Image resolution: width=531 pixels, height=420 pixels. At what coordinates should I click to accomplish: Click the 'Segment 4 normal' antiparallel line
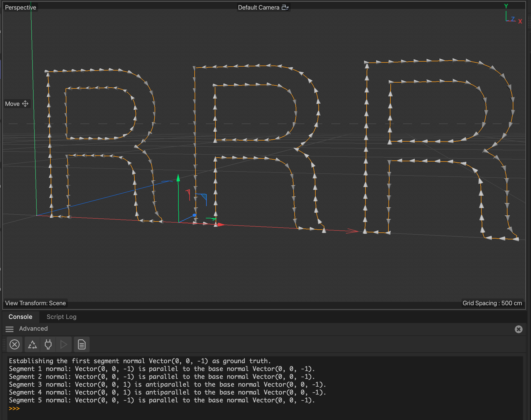point(167,392)
